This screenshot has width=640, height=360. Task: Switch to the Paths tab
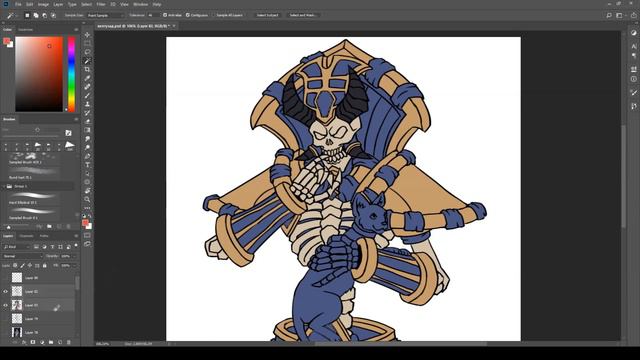[x=44, y=236]
